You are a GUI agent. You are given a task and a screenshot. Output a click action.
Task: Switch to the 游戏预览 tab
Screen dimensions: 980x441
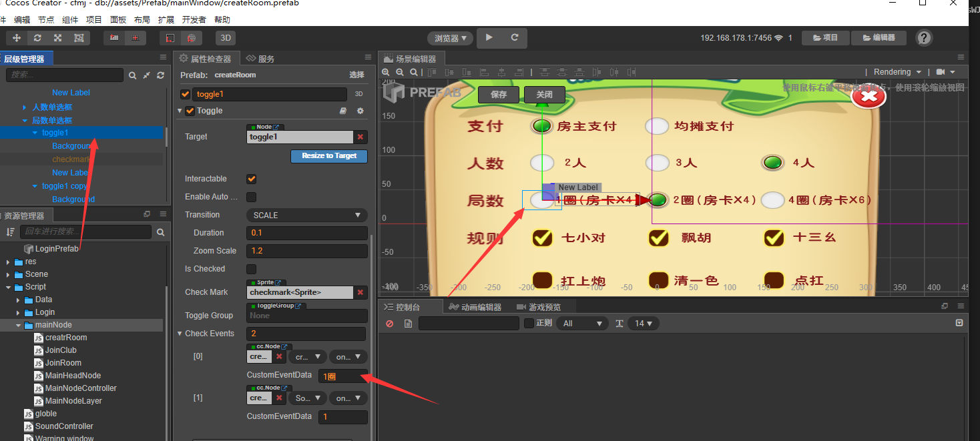[x=539, y=307]
